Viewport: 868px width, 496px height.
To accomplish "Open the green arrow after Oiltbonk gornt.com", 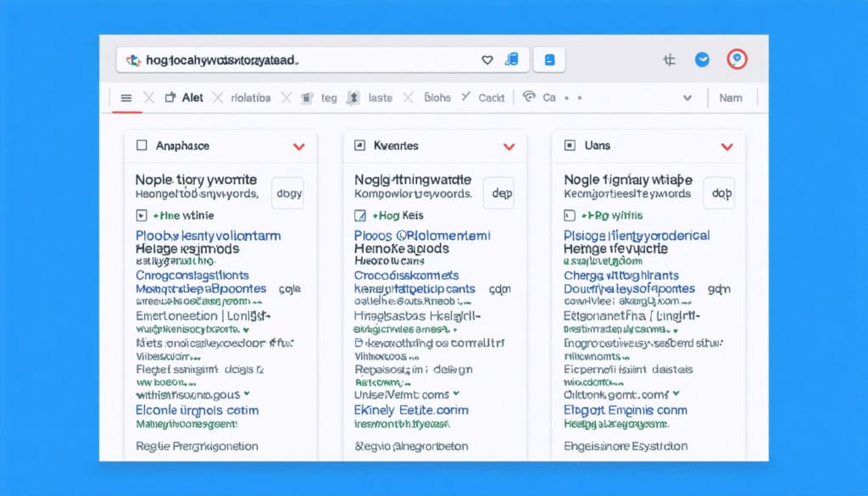I will (676, 393).
